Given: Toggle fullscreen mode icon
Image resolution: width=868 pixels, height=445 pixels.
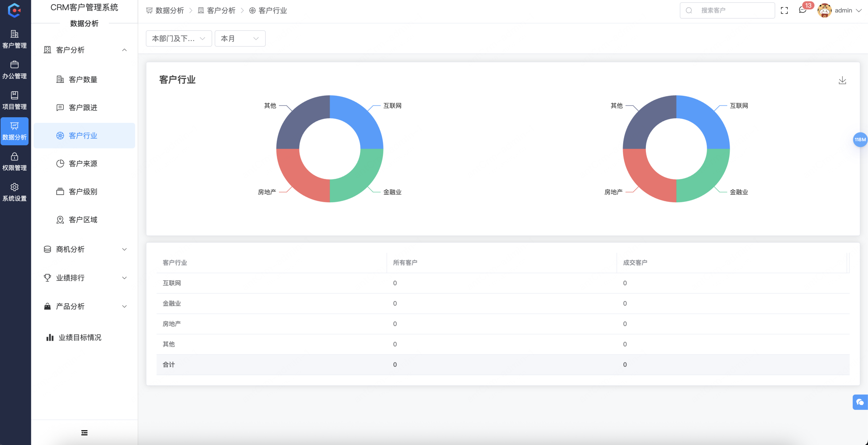Looking at the screenshot, I should pos(784,11).
